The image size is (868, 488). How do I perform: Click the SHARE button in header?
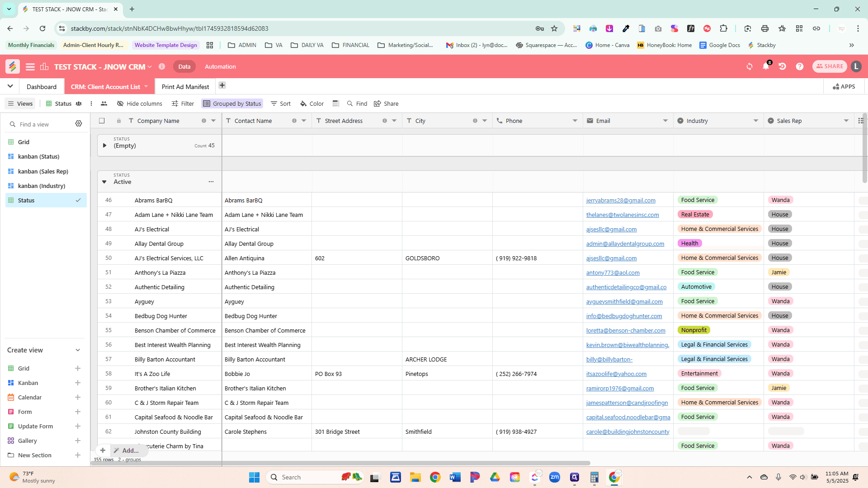click(x=830, y=66)
